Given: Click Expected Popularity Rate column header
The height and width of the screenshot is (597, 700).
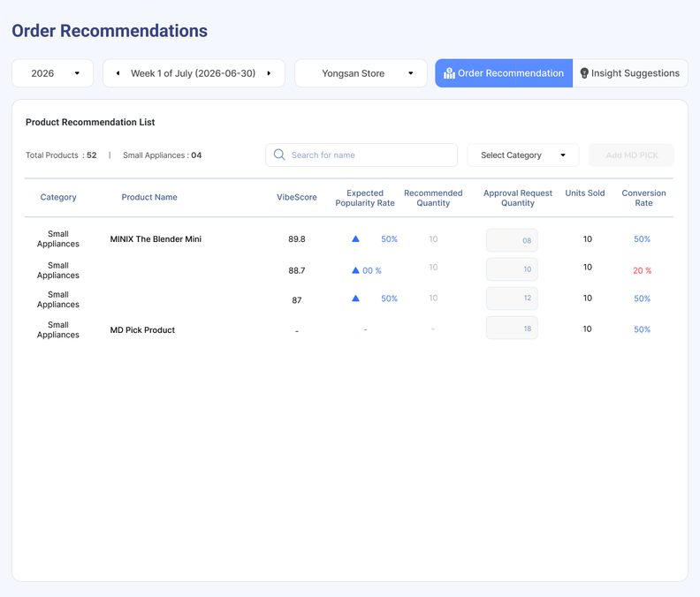Looking at the screenshot, I should [x=365, y=198].
